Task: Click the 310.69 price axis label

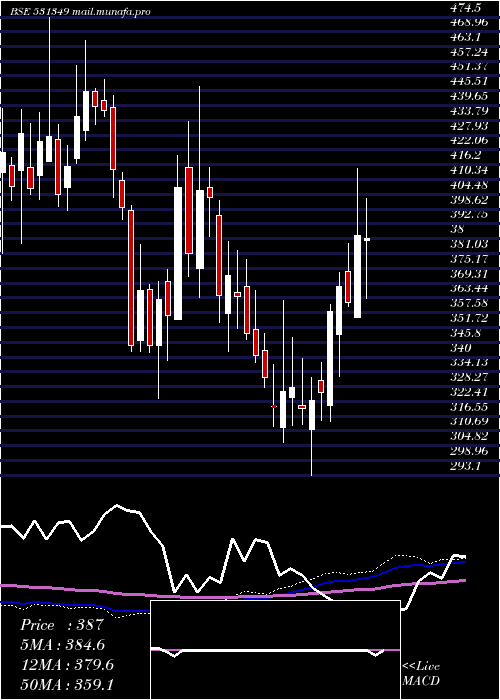Action: pos(469,421)
